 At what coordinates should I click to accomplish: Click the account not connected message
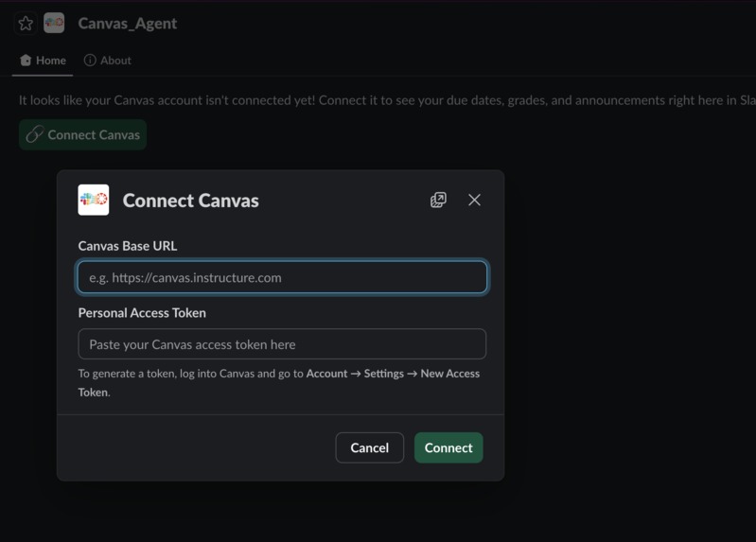click(387, 100)
